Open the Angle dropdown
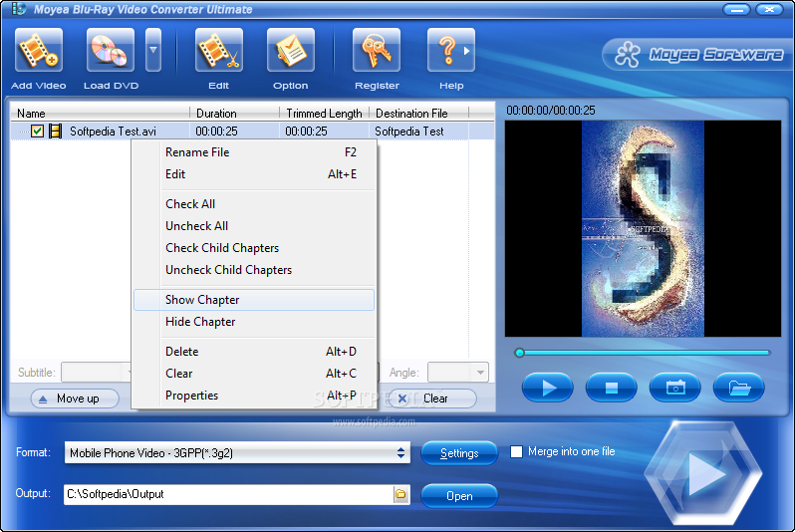Viewport: 795px width, 532px height. 458,373
